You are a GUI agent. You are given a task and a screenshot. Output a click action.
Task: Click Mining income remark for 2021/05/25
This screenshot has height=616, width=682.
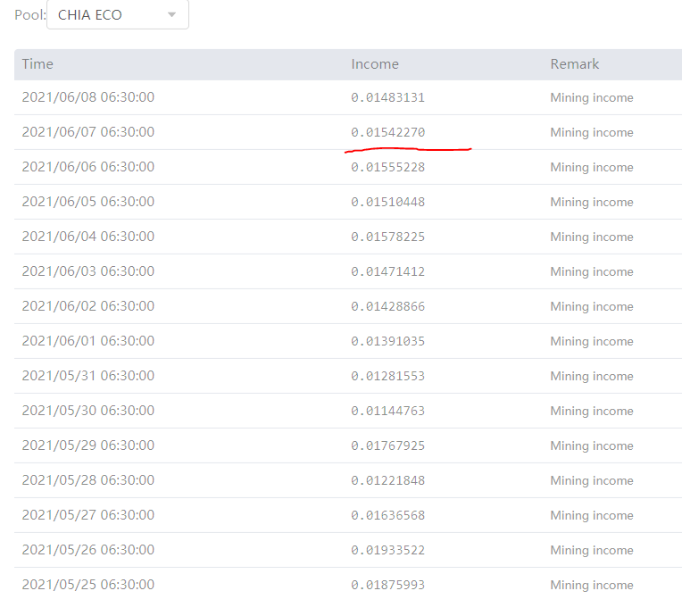coord(592,585)
